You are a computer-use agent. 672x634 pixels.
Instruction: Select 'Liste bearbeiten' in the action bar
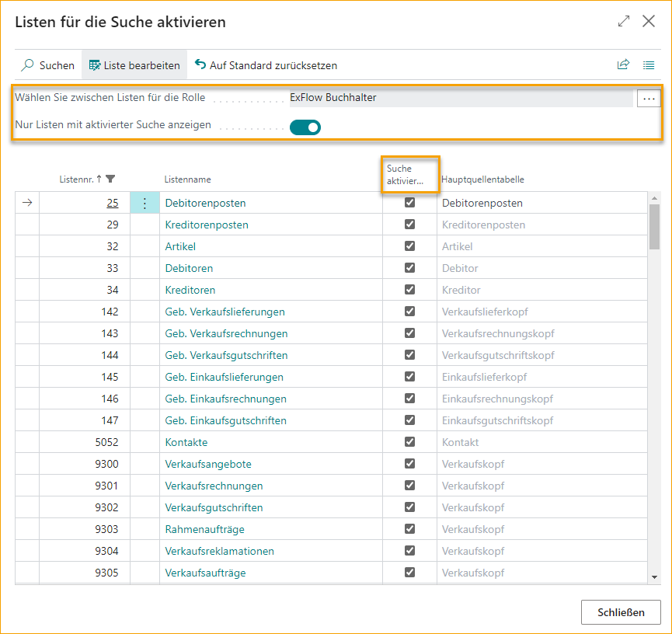[x=135, y=66]
